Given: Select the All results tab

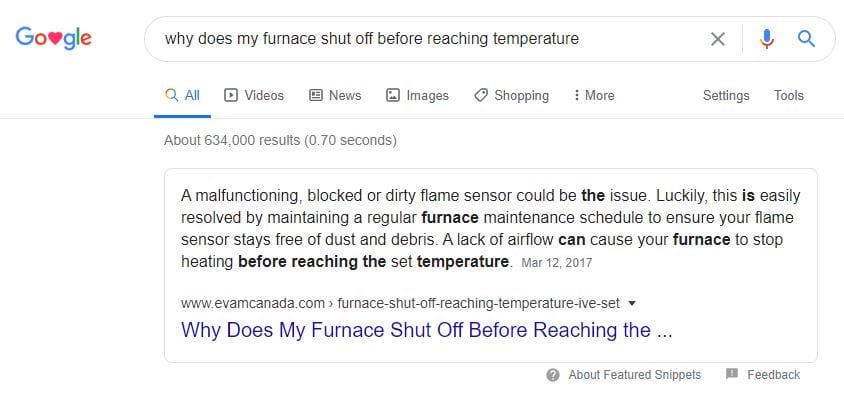Looking at the screenshot, I should click(x=182, y=96).
